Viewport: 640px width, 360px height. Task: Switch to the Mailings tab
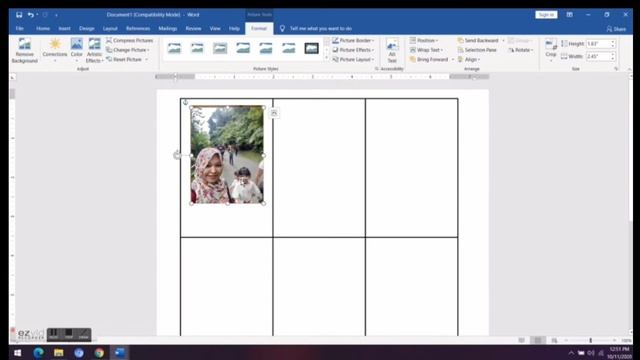point(168,29)
